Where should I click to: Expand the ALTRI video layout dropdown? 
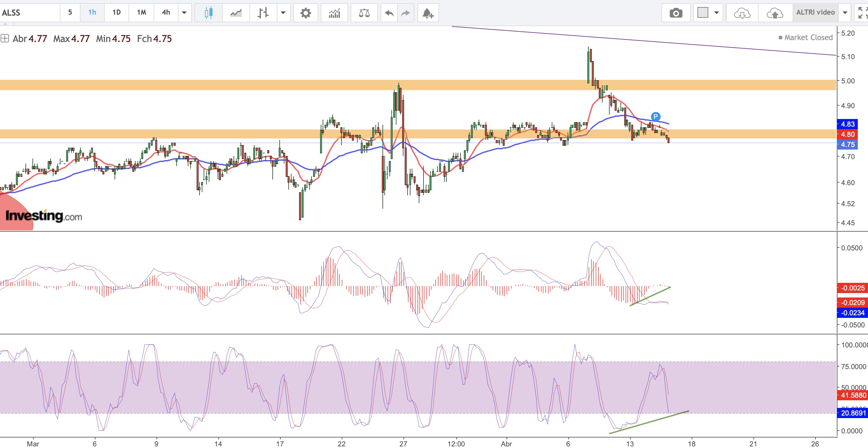[845, 13]
